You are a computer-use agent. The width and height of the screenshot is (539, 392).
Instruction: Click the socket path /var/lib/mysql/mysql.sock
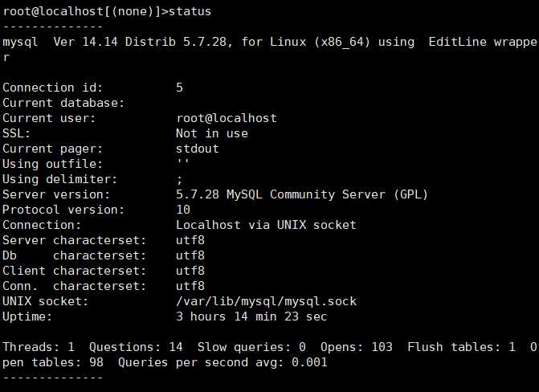266,301
